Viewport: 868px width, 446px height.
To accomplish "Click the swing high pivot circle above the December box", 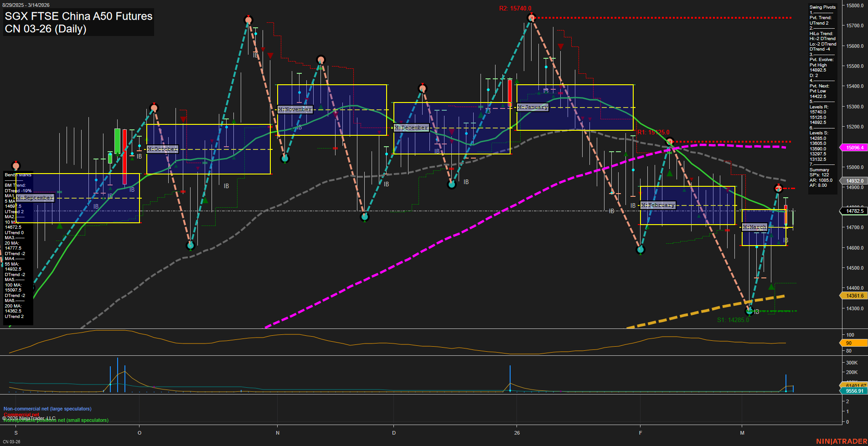I will coord(422,88).
